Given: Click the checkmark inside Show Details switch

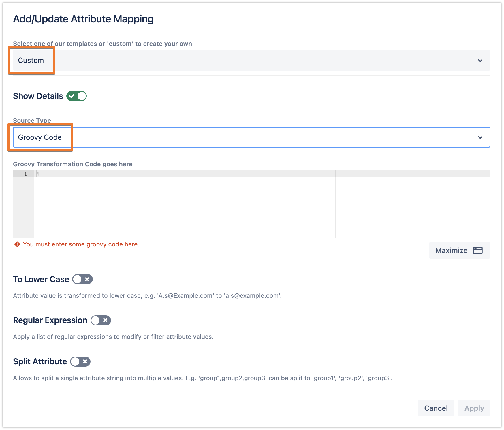Looking at the screenshot, I should pos(72,96).
